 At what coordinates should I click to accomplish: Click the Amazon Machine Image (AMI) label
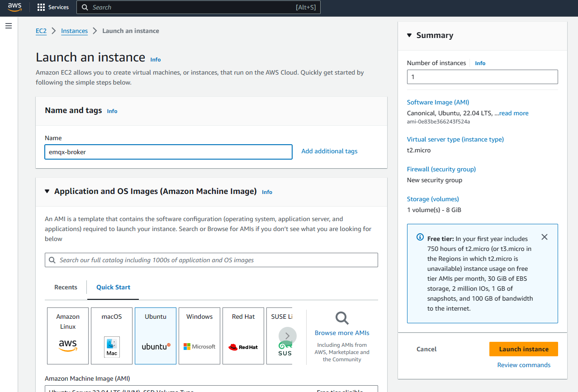point(87,378)
